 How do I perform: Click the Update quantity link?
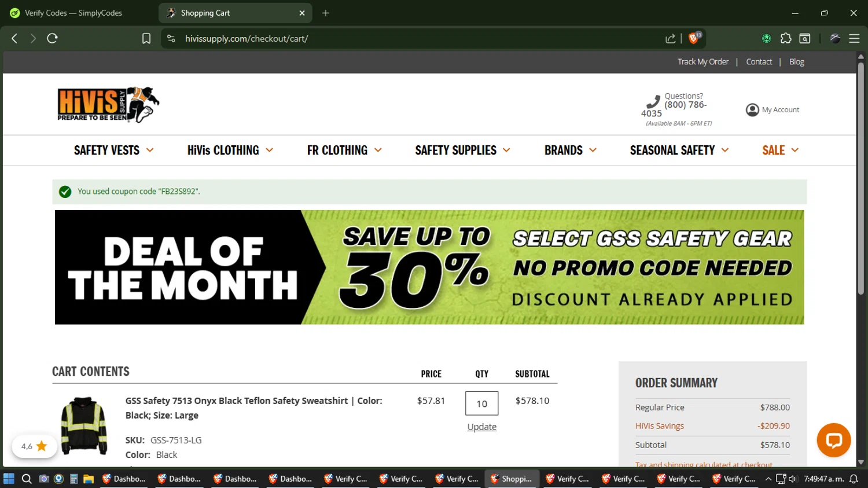click(x=482, y=427)
